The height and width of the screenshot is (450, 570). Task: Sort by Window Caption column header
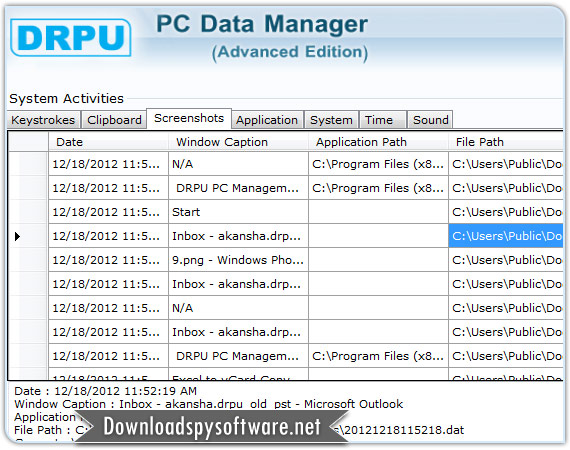(x=238, y=142)
